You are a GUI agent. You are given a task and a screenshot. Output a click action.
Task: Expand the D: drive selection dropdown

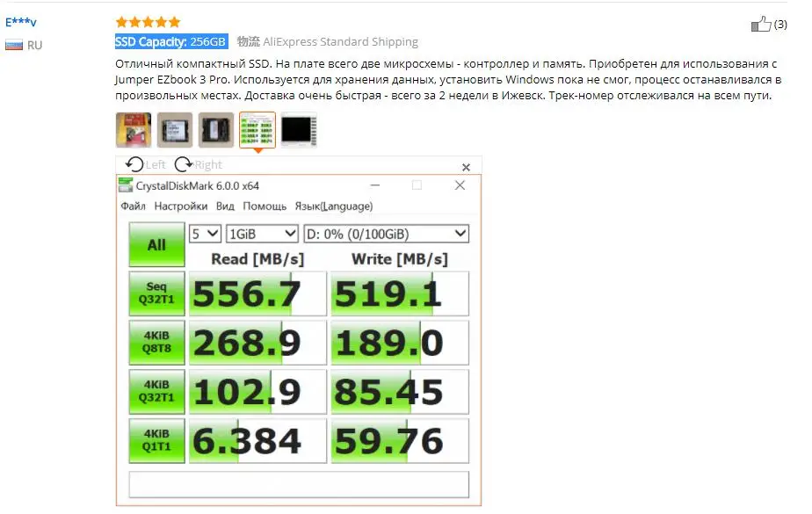coord(387,234)
